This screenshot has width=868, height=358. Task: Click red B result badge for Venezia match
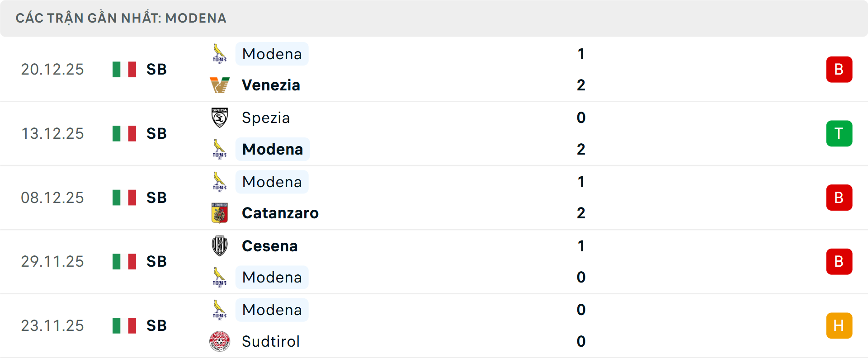839,69
